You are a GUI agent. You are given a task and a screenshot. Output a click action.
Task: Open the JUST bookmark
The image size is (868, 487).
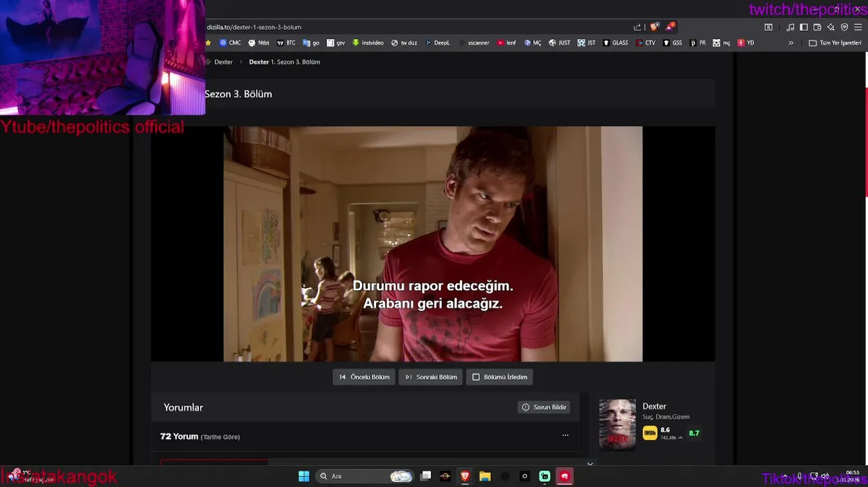(x=559, y=43)
